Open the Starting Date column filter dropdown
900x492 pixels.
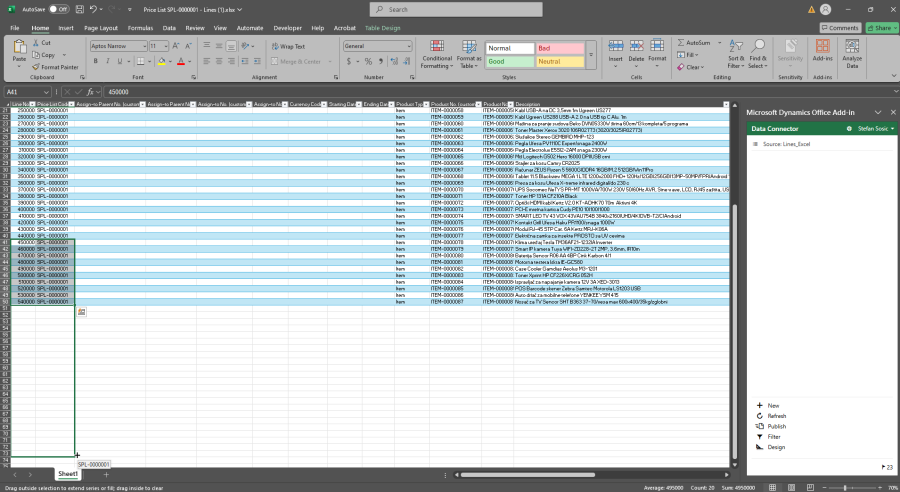click(359, 104)
